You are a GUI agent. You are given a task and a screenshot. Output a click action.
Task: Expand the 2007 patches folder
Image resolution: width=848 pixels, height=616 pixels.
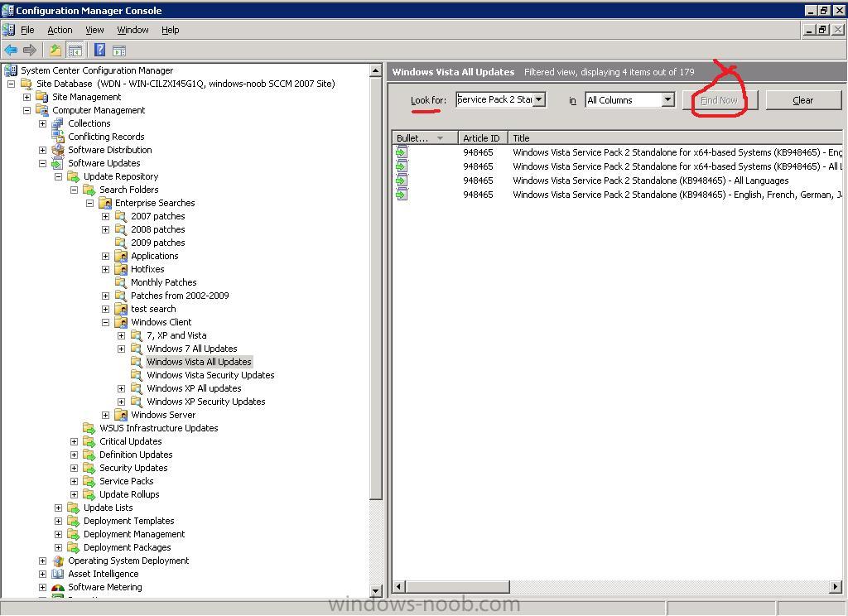105,216
